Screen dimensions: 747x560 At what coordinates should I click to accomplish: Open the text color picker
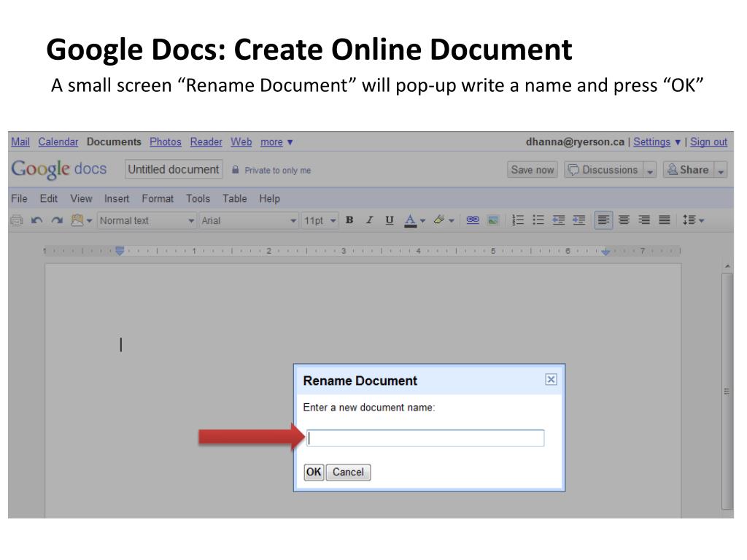[x=414, y=220]
